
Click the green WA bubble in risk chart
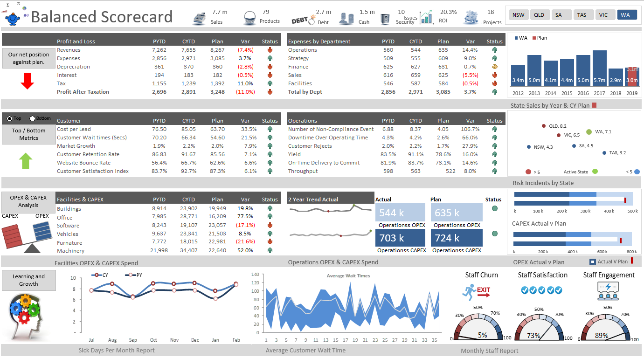pyautogui.click(x=589, y=132)
